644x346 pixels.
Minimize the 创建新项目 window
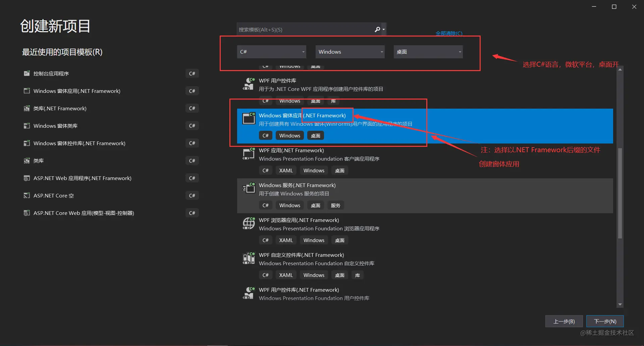[x=594, y=7]
